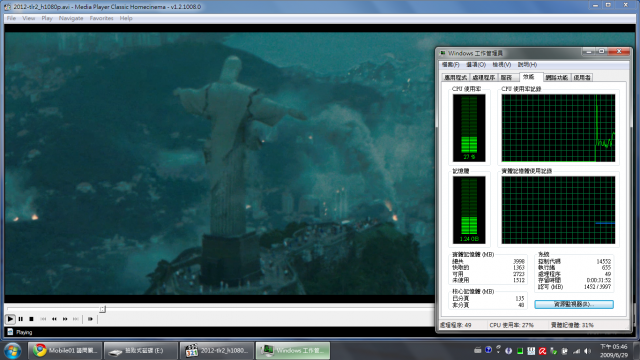Viewport: 640px width, 360px height.
Task: Switch to the 網路功能 tab in Task Manager
Action: coord(557,77)
